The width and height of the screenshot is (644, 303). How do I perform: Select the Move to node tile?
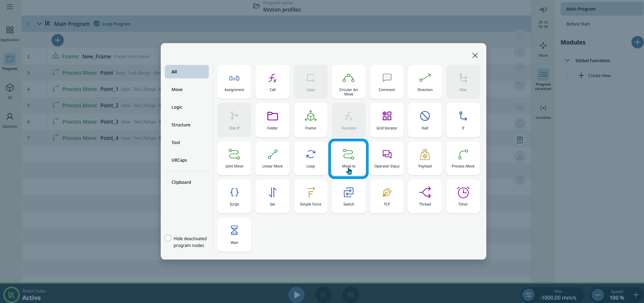click(348, 158)
